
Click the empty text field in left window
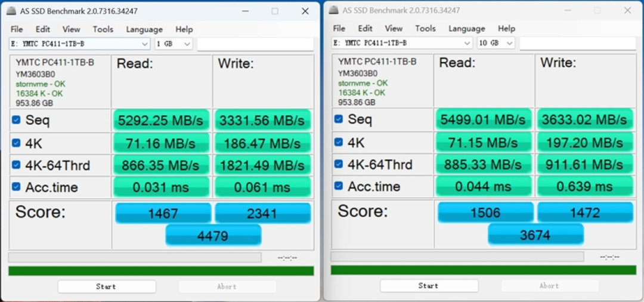255,44
